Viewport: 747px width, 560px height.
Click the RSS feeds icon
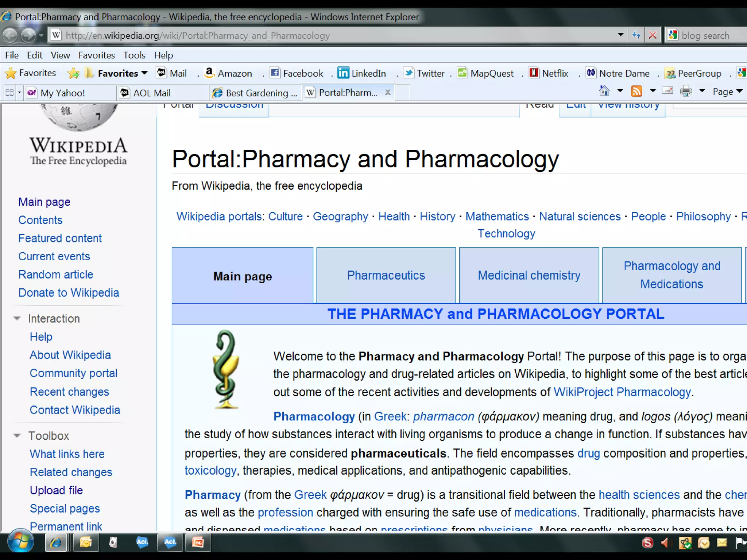point(636,91)
